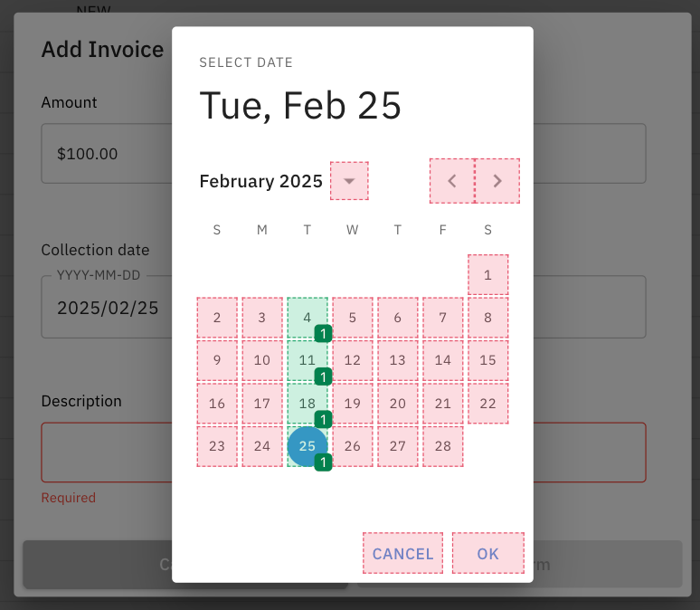Select February 14 on the calendar
The height and width of the screenshot is (610, 700).
(x=443, y=360)
